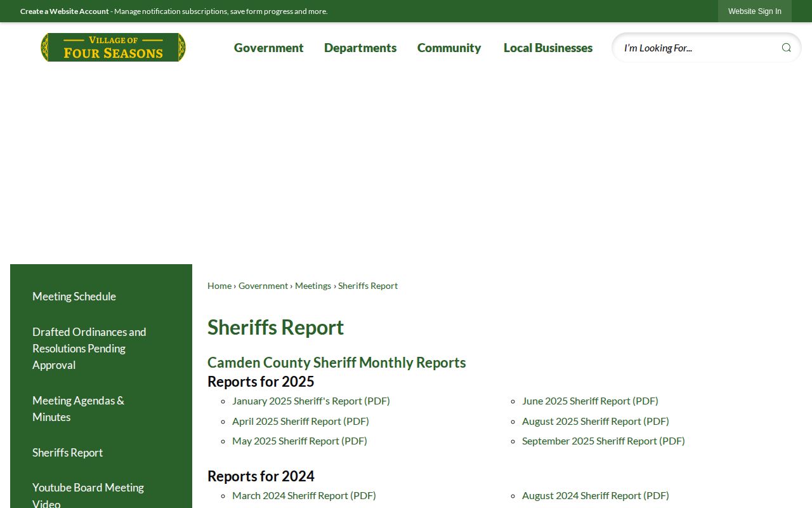812x508 pixels.
Task: Open the Village of Four Seasons logo
Action: (x=113, y=48)
